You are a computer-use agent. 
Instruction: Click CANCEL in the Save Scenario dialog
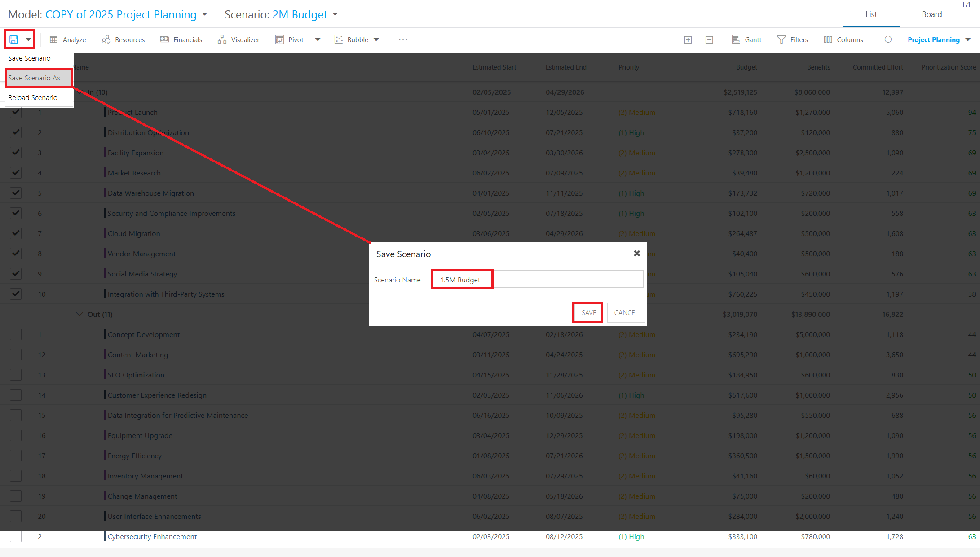point(626,312)
